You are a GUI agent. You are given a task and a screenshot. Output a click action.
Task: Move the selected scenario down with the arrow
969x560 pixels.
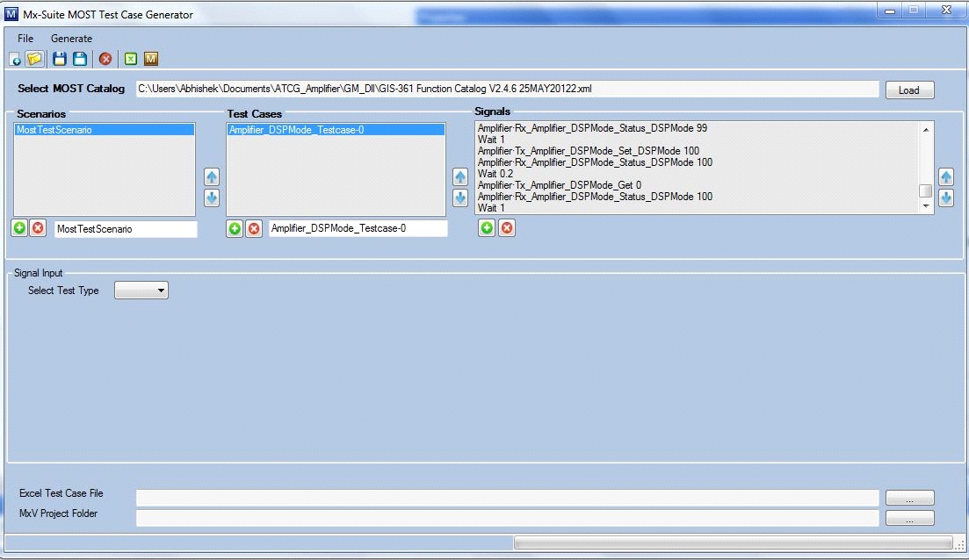click(x=212, y=198)
